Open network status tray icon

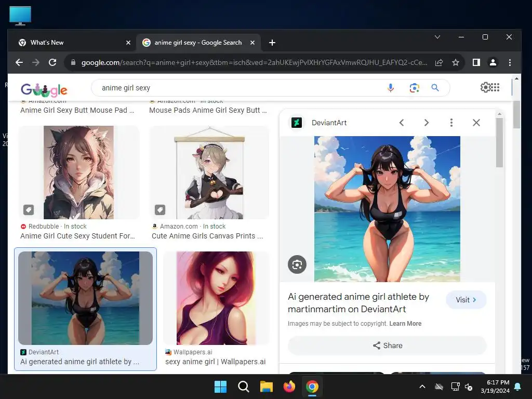[455, 387]
